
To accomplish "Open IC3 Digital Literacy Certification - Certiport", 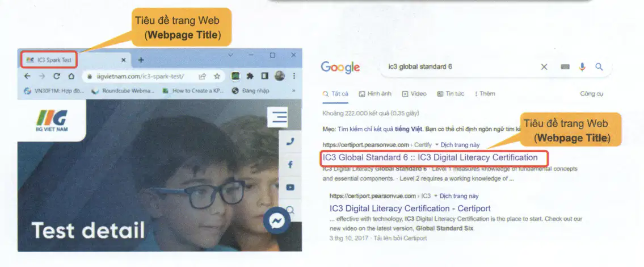I will pyautogui.click(x=410, y=208).
